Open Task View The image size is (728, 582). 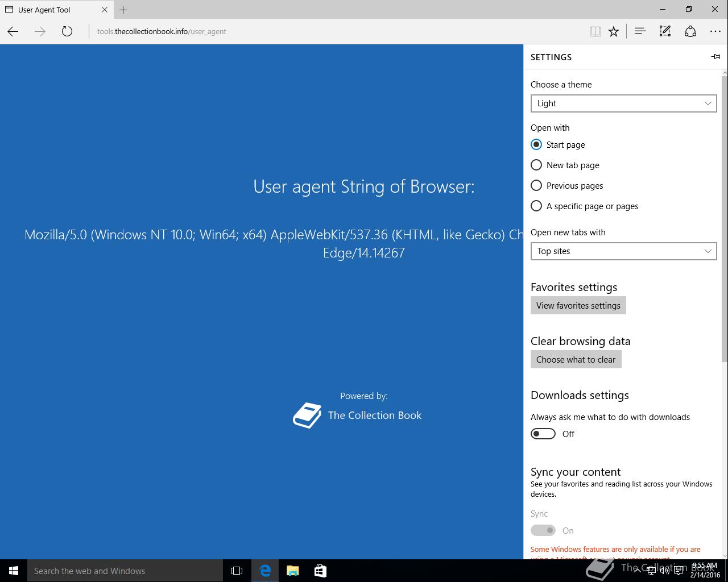pos(237,571)
